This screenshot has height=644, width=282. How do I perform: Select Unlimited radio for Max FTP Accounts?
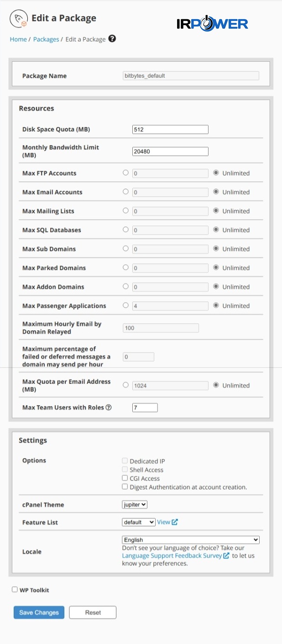216,173
